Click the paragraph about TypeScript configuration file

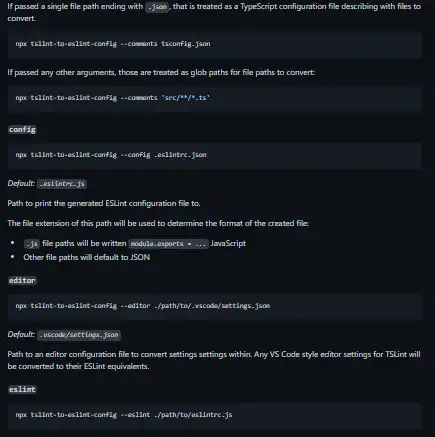[x=214, y=12]
